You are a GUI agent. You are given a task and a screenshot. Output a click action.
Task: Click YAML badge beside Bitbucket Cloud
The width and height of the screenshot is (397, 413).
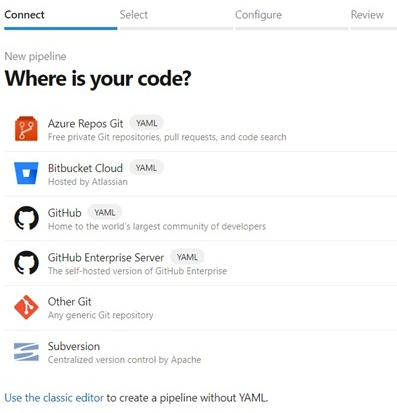tap(146, 168)
